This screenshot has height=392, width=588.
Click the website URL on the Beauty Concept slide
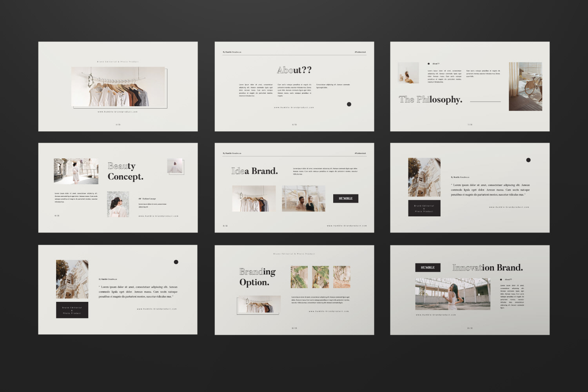(x=158, y=216)
